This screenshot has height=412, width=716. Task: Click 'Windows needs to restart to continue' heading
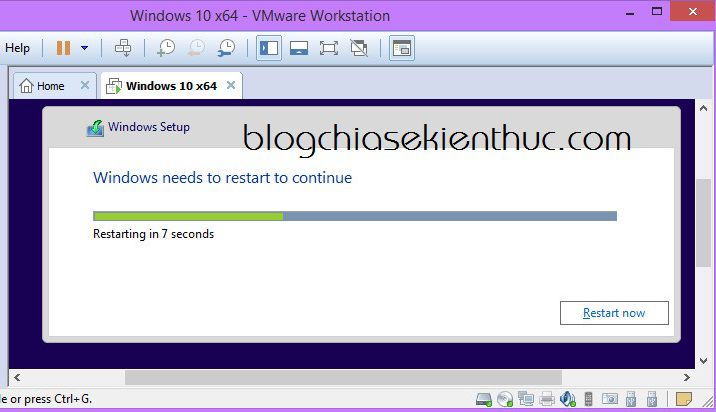click(222, 177)
